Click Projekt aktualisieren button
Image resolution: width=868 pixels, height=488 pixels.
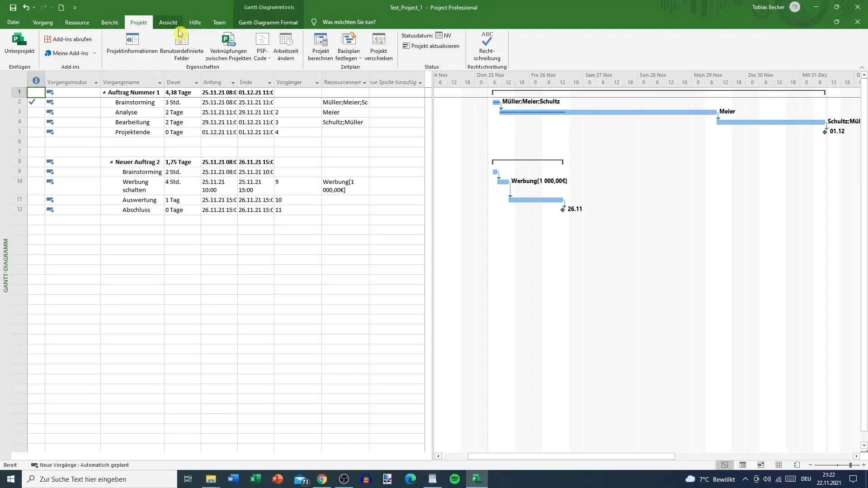[x=431, y=46]
